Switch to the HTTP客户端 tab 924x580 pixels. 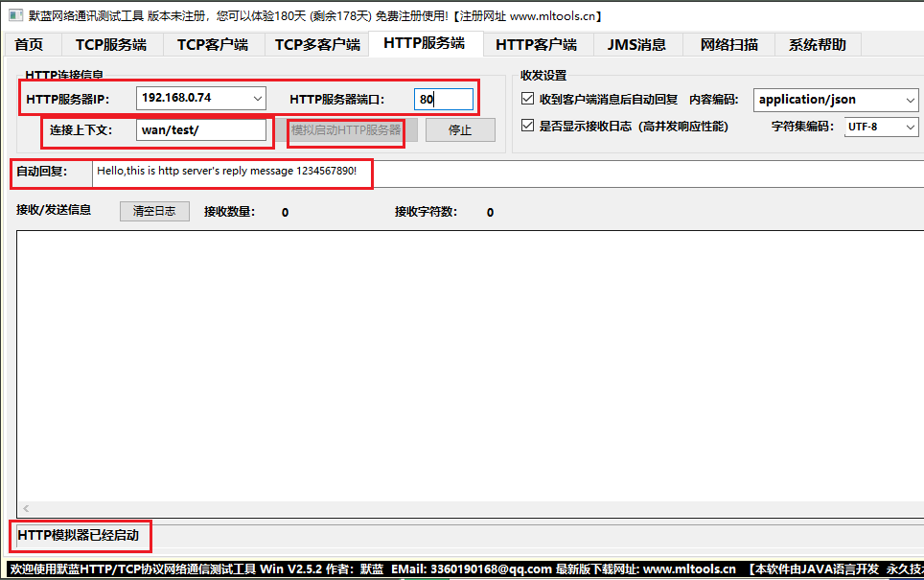[x=536, y=45]
